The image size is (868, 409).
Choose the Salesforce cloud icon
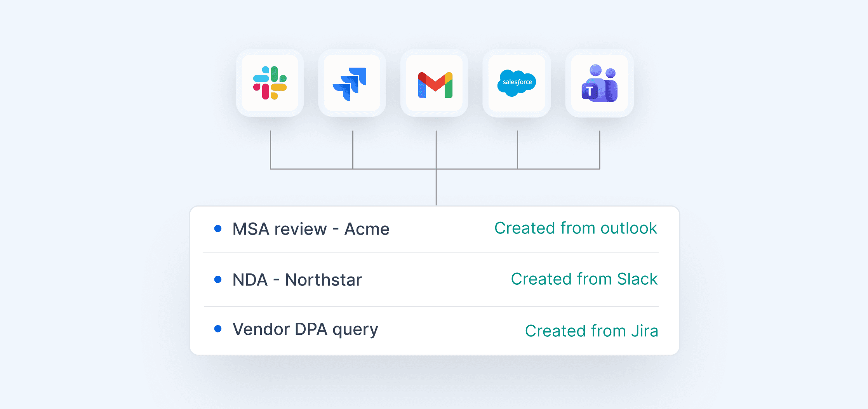[517, 83]
